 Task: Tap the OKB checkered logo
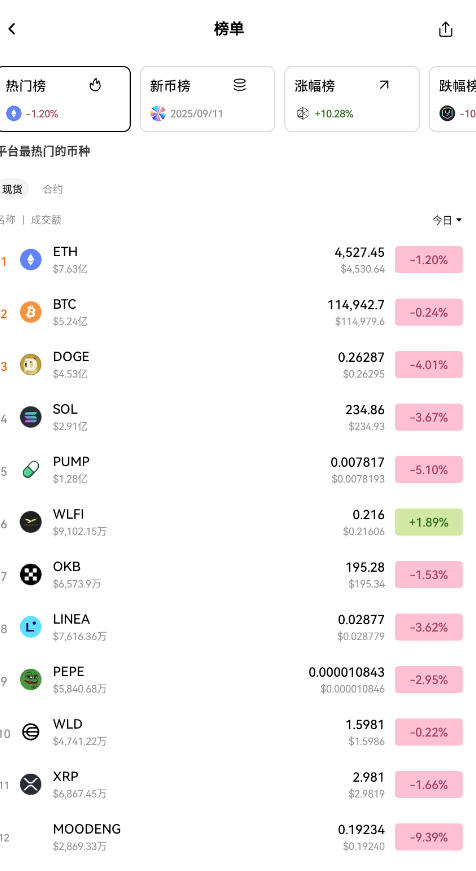coord(31,574)
